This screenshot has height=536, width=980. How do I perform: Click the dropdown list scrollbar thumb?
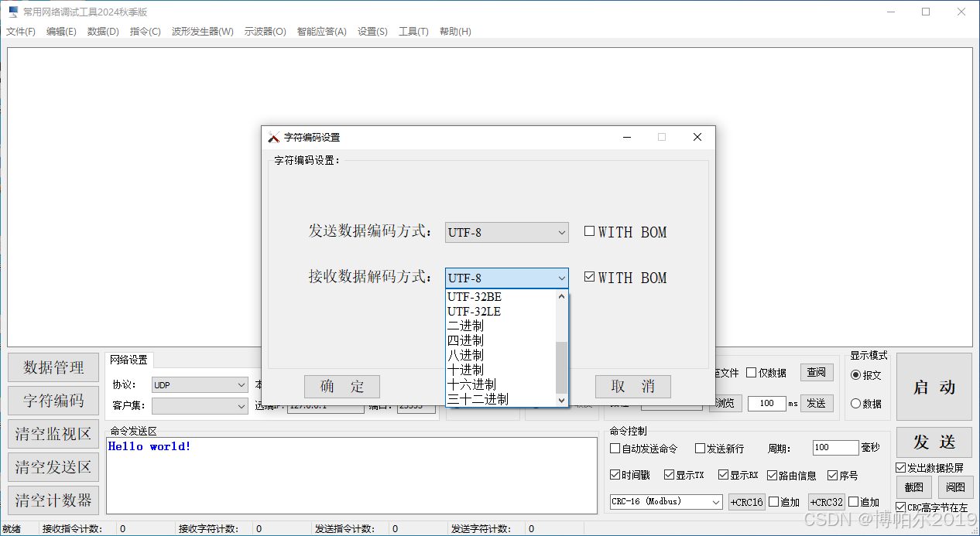(x=562, y=367)
